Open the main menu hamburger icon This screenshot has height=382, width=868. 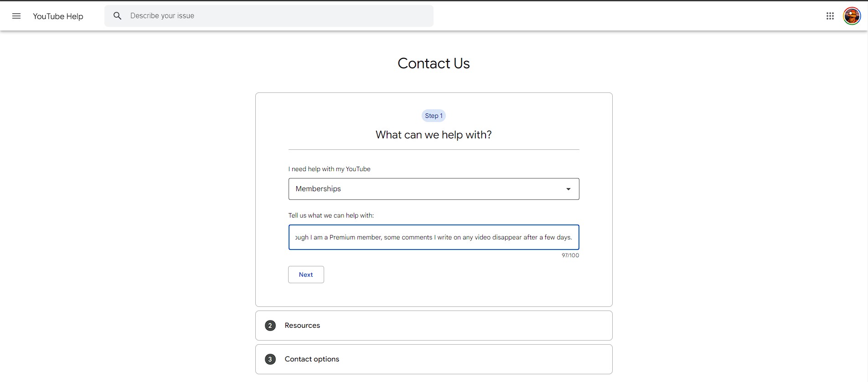[x=16, y=16]
